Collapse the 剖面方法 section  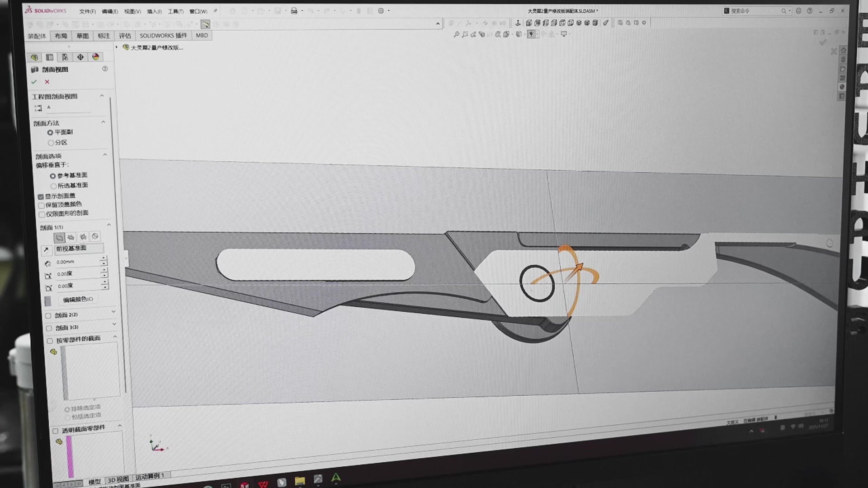103,122
